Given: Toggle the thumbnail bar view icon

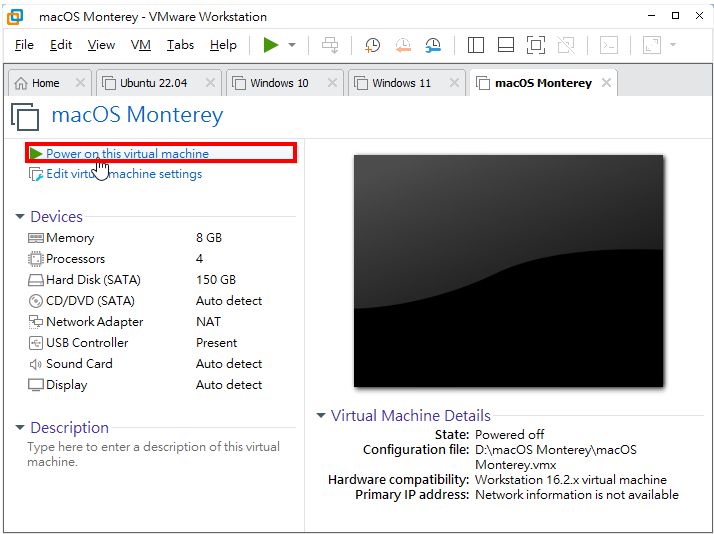Looking at the screenshot, I should coord(506,45).
